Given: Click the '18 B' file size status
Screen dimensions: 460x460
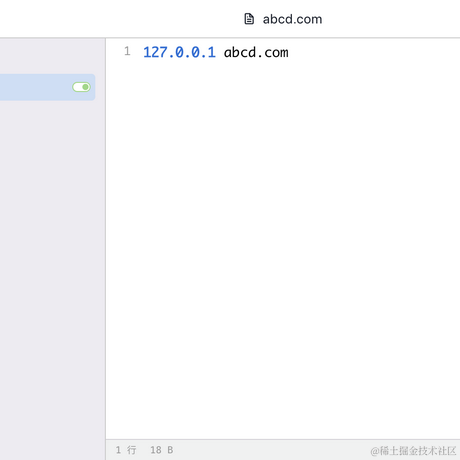Looking at the screenshot, I should (162, 450).
